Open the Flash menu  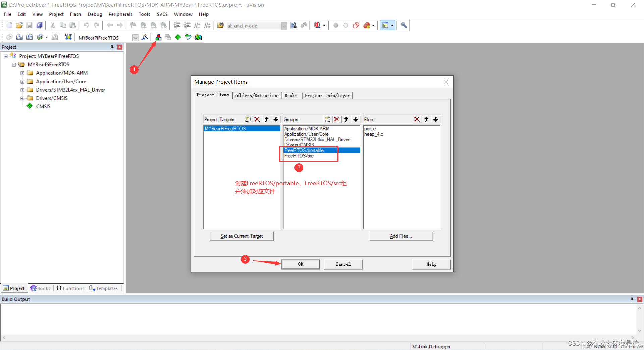75,14
